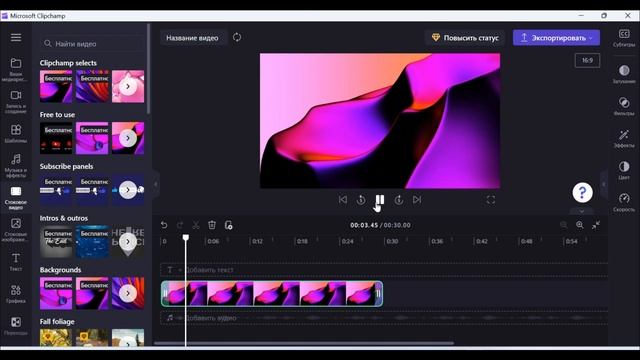The image size is (640, 360).
Task: Rewind five seconds
Action: pos(361,200)
